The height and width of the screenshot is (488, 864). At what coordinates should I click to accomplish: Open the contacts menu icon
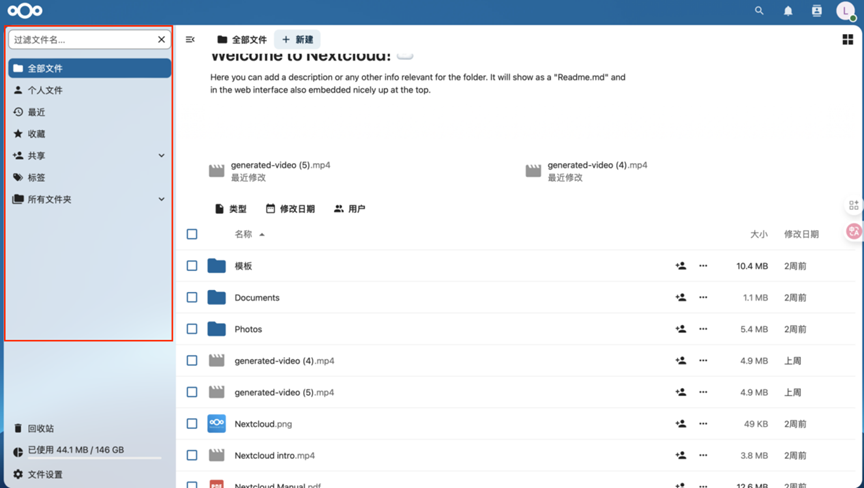point(816,11)
